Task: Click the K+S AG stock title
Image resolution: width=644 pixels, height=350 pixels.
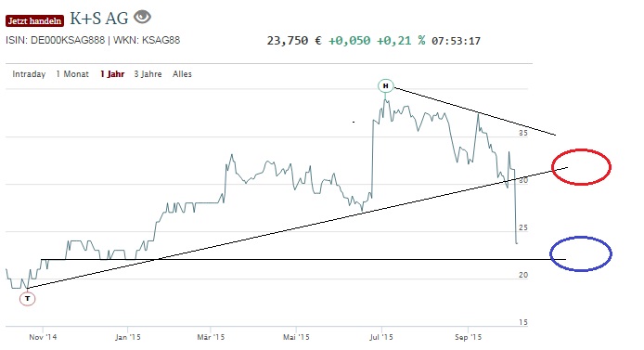Action: tap(99, 19)
